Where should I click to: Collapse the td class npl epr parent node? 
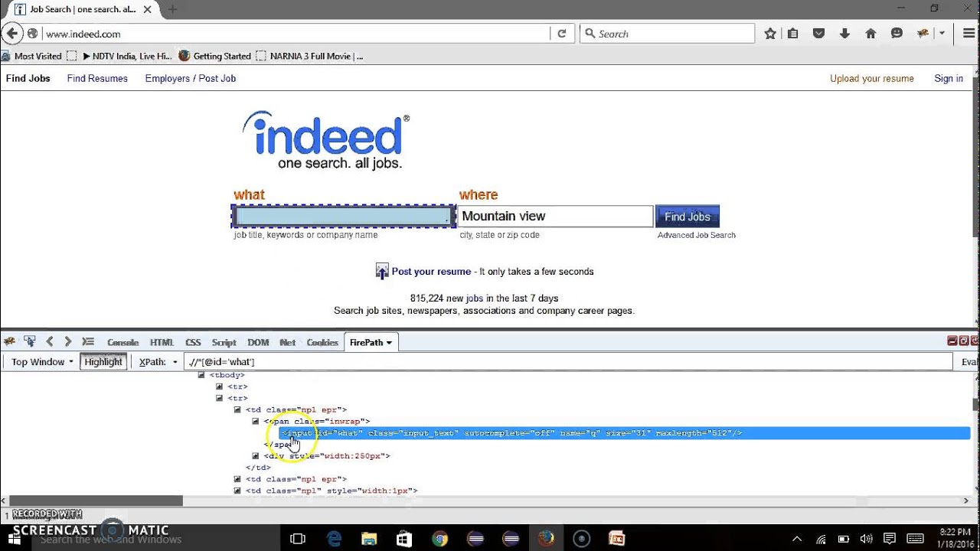point(237,409)
